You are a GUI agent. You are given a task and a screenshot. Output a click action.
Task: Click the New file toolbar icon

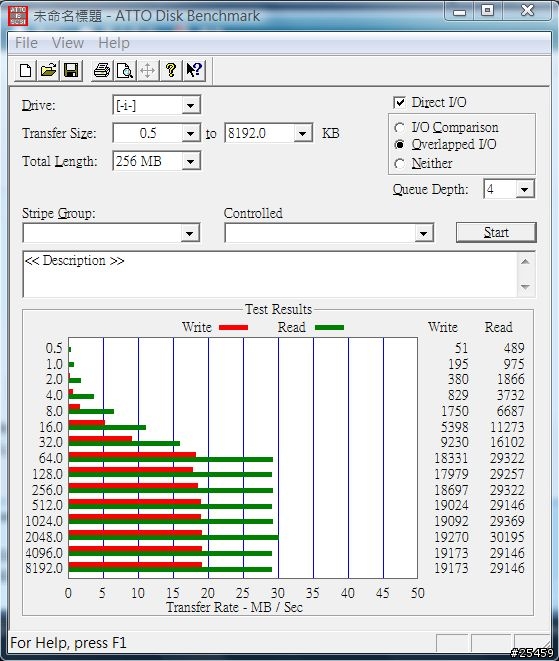pyautogui.click(x=25, y=70)
